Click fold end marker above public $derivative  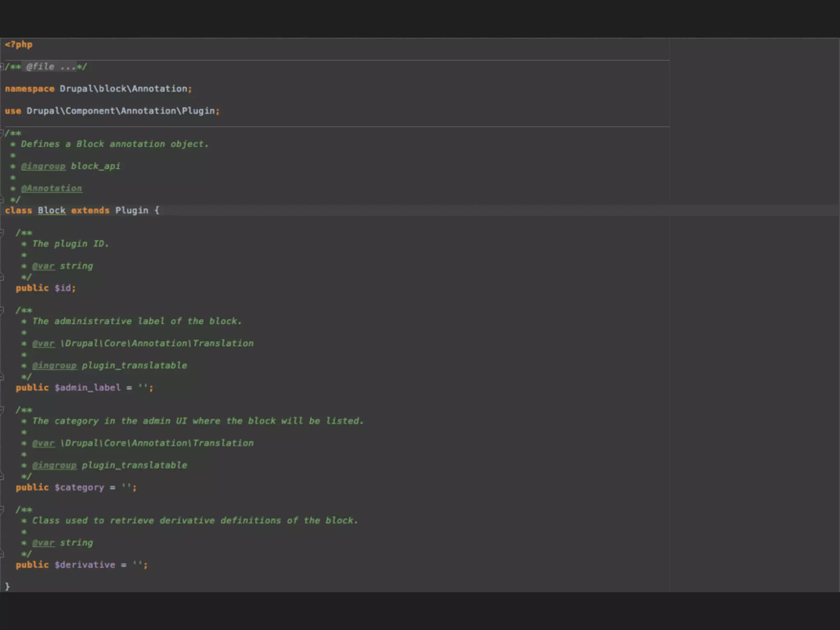[2, 554]
